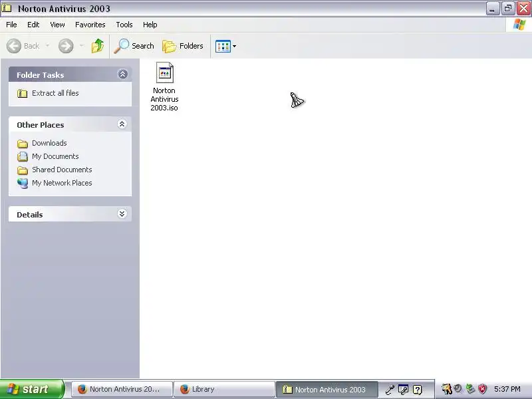Open the File menu
This screenshot has height=399, width=532.
[x=11, y=25]
